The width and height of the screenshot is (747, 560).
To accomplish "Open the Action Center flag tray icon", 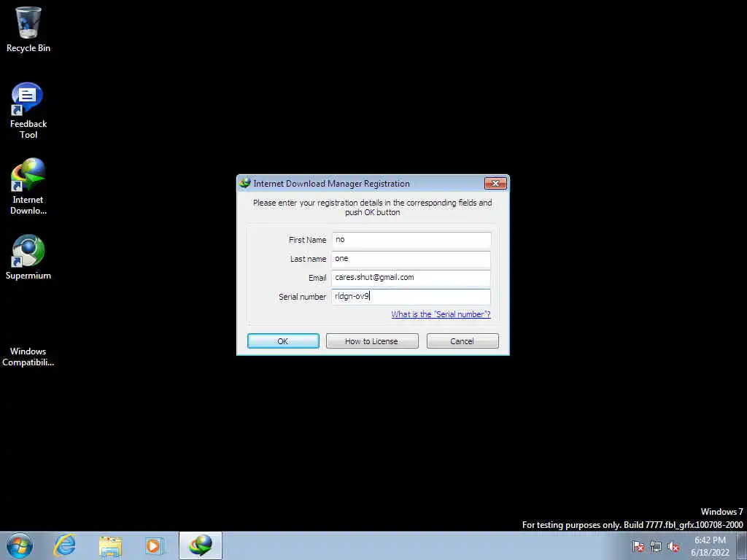I will click(638, 547).
